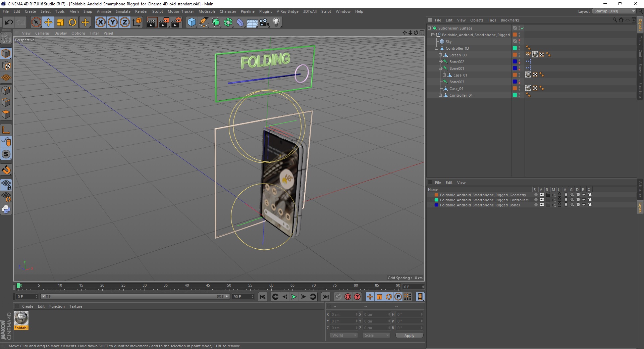Image resolution: width=644 pixels, height=349 pixels.
Task: Toggle visibility of Rigged_Controllers layer
Action: point(542,200)
